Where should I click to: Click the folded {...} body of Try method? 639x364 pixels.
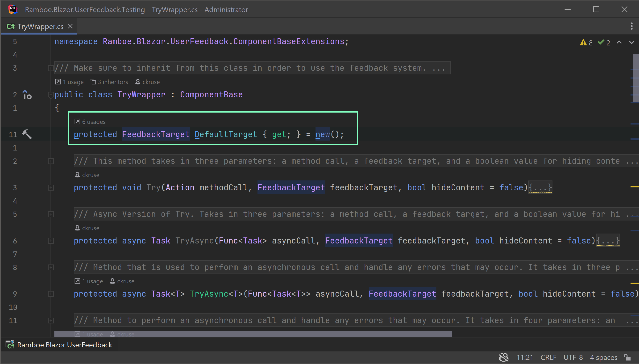click(x=540, y=187)
